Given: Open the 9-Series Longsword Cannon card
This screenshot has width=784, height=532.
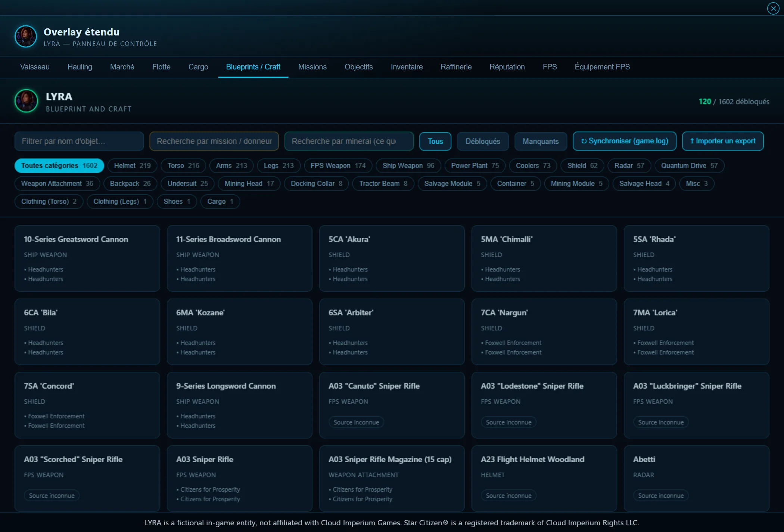Looking at the screenshot, I should click(x=239, y=405).
